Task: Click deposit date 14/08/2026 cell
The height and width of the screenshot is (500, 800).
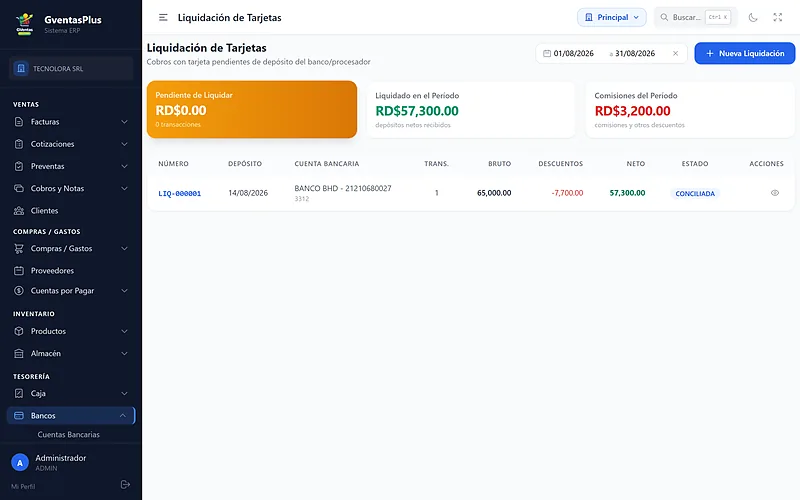Action: pos(248,193)
